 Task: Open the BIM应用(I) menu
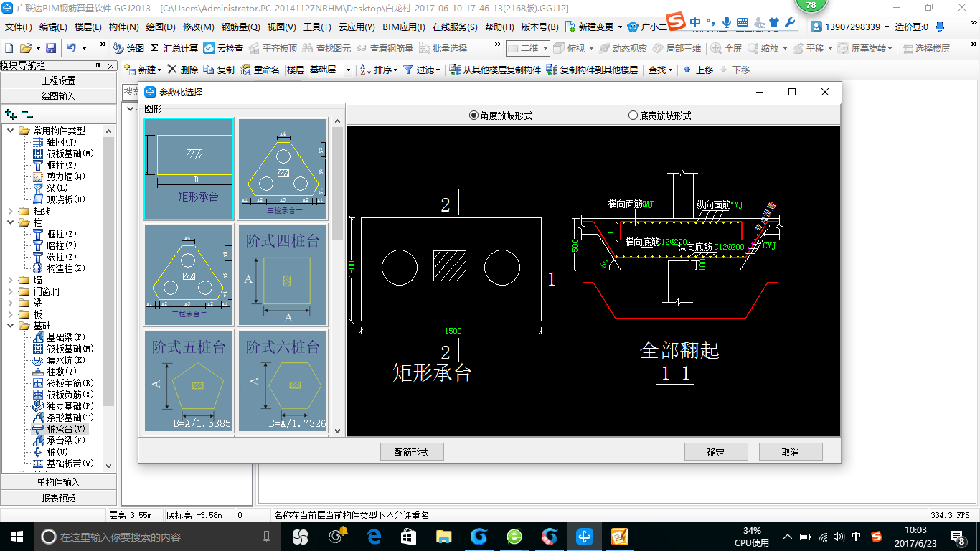(404, 27)
